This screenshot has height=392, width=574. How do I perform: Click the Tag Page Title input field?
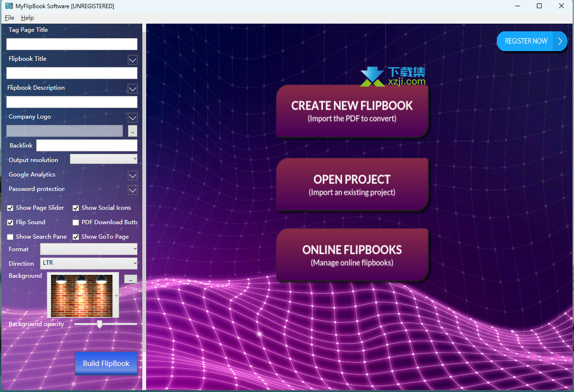tap(72, 44)
